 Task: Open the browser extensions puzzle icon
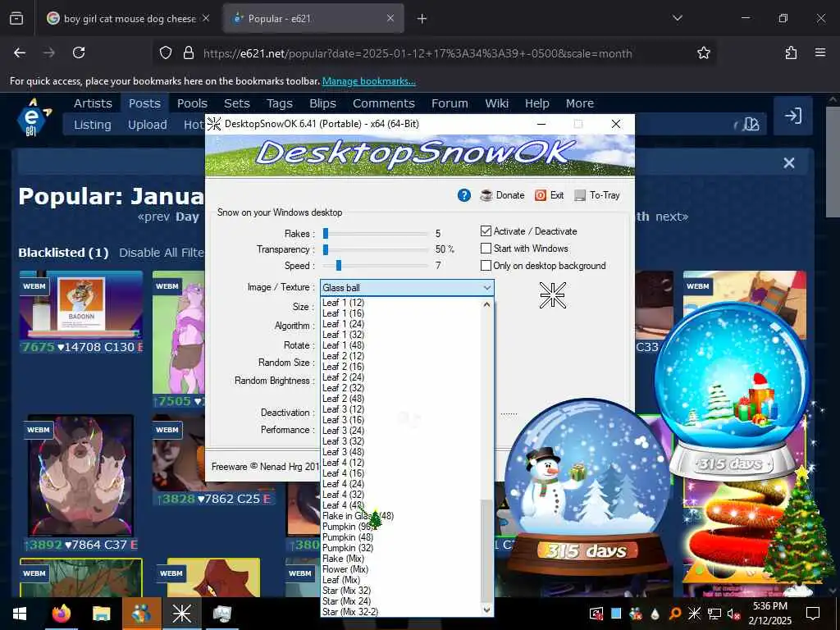[x=791, y=52]
